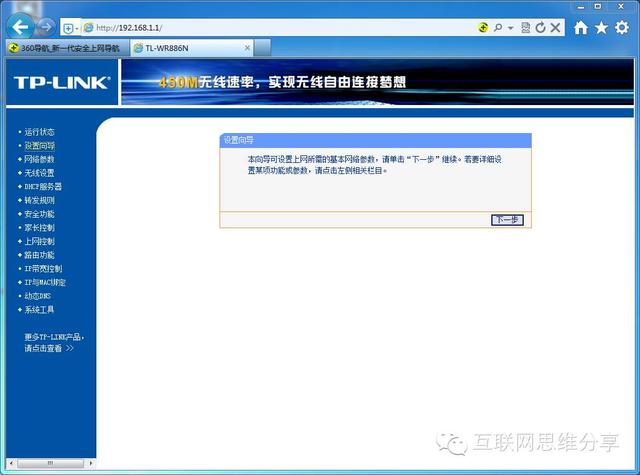Click the browser back arrow button
The height and width of the screenshot is (475, 640).
pyautogui.click(x=20, y=27)
